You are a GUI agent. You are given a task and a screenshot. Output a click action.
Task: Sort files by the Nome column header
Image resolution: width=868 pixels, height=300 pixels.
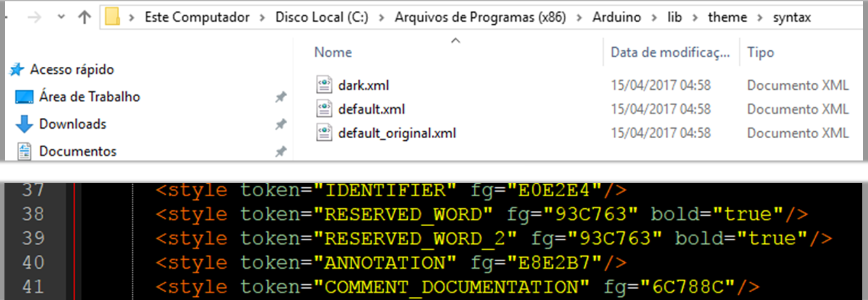click(x=333, y=52)
